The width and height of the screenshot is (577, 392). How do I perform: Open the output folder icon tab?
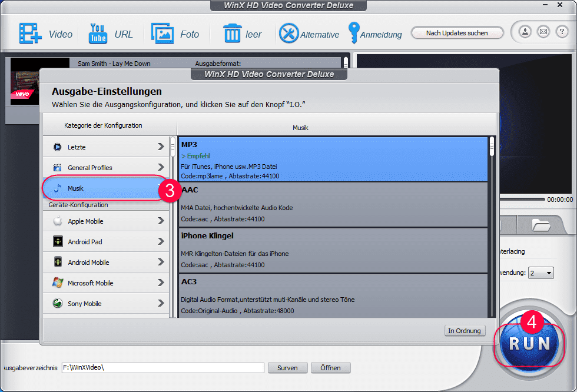(540, 225)
